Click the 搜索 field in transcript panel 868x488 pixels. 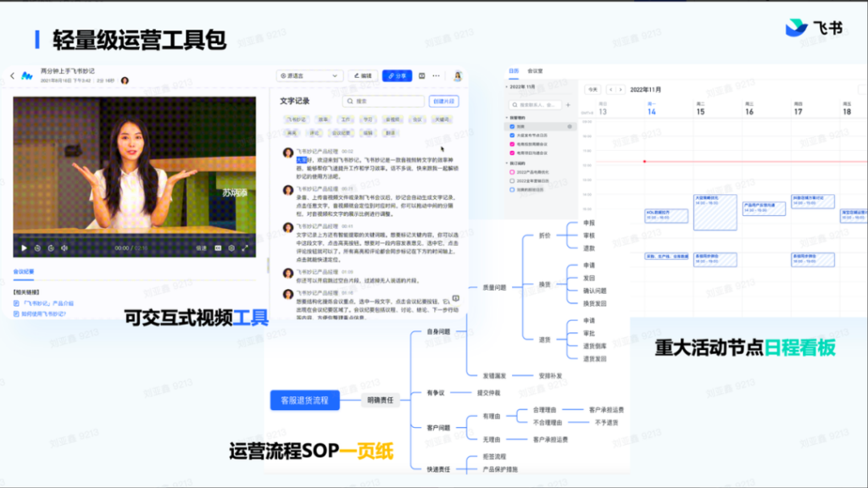coord(383,101)
